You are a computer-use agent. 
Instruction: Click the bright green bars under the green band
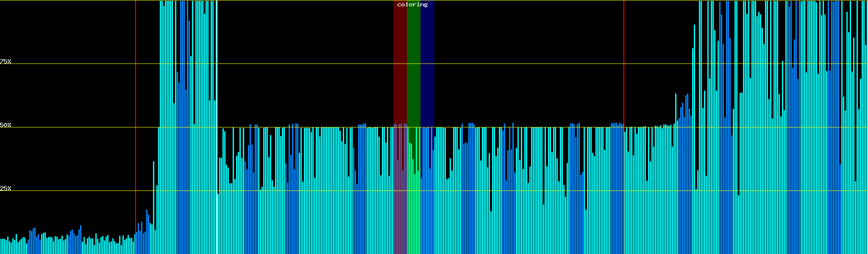(413, 212)
